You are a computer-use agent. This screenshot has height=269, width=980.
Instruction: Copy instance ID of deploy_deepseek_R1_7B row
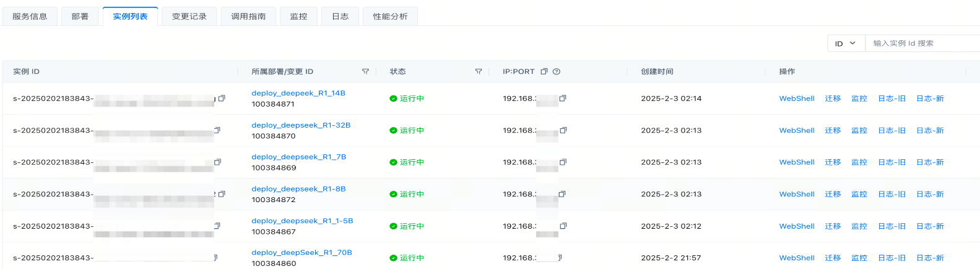click(218, 162)
